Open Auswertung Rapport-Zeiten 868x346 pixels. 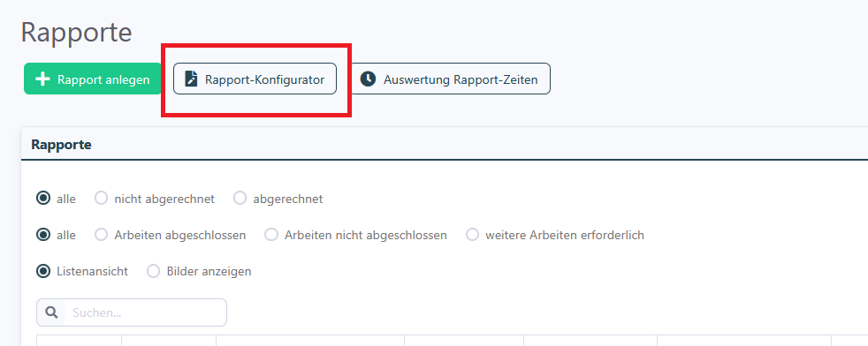pos(450,79)
